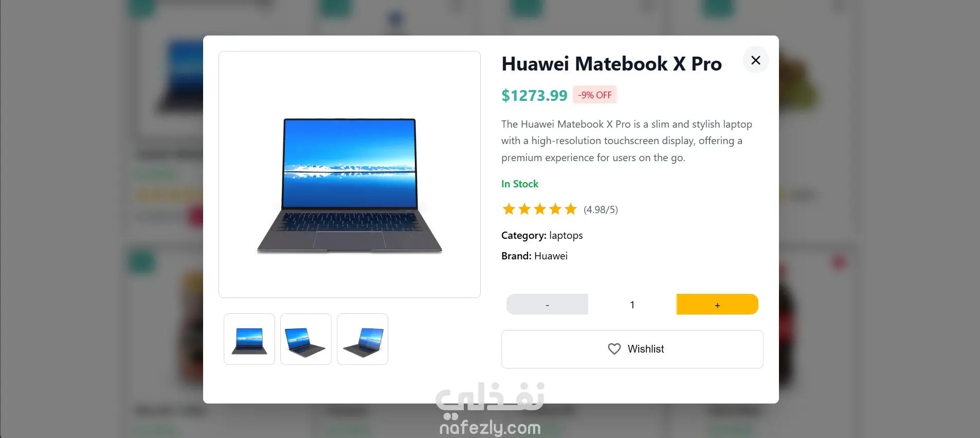Screen dimensions: 980x438
Task: Click the (4.98/5) rating text
Action: click(601, 209)
